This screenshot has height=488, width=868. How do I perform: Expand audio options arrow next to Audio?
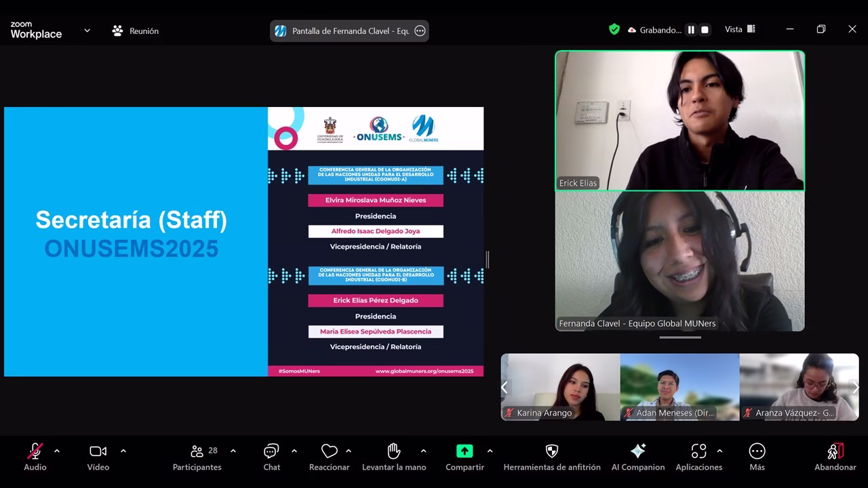click(57, 451)
